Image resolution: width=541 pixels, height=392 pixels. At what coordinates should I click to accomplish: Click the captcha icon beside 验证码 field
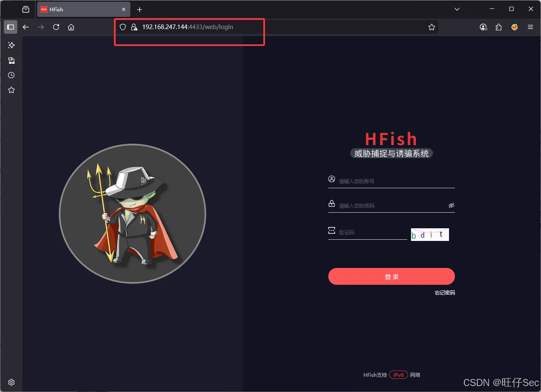[332, 230]
